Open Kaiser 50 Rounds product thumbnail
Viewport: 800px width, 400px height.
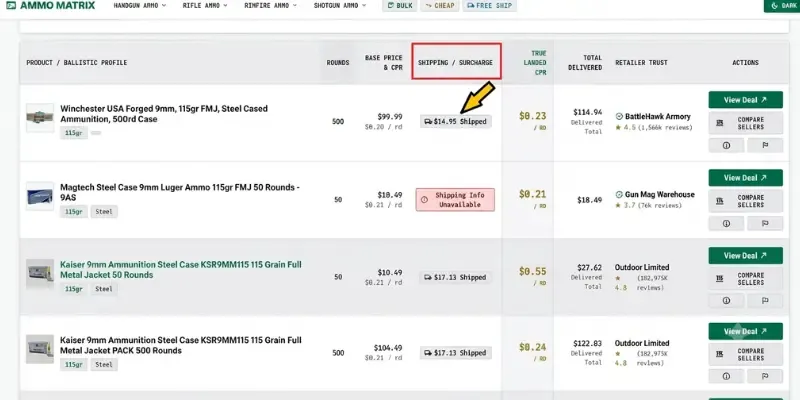coord(40,273)
